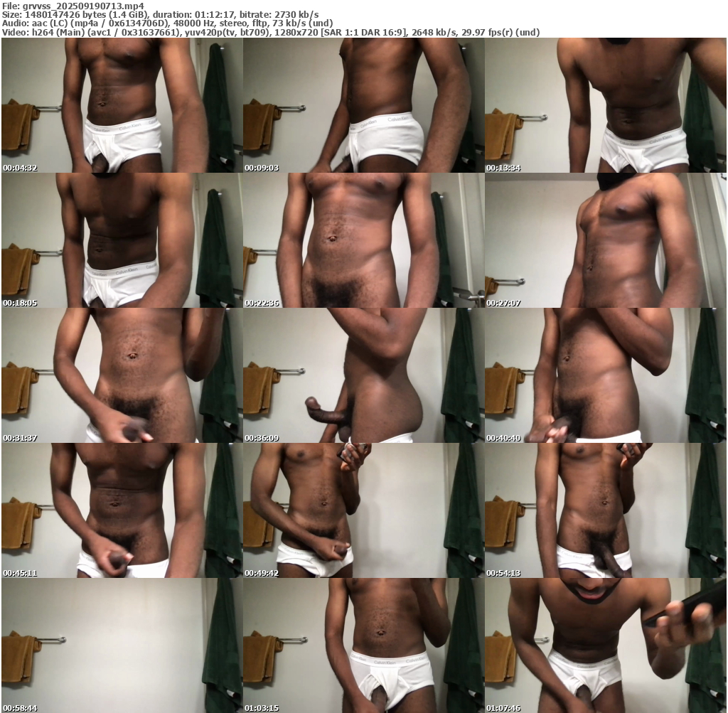Open the thumbnail marked 00:27:07
728x713 pixels.
(x=606, y=240)
